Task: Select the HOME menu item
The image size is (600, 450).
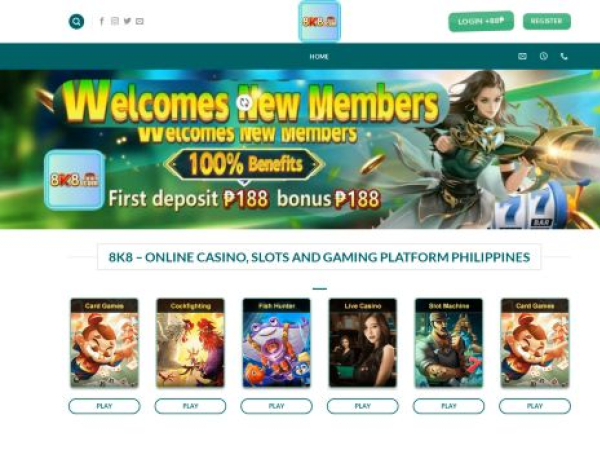Action: pyautogui.click(x=319, y=57)
